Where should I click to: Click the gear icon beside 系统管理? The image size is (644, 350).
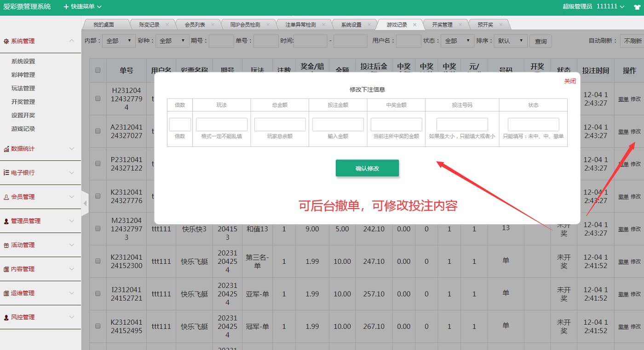pyautogui.click(x=6, y=41)
